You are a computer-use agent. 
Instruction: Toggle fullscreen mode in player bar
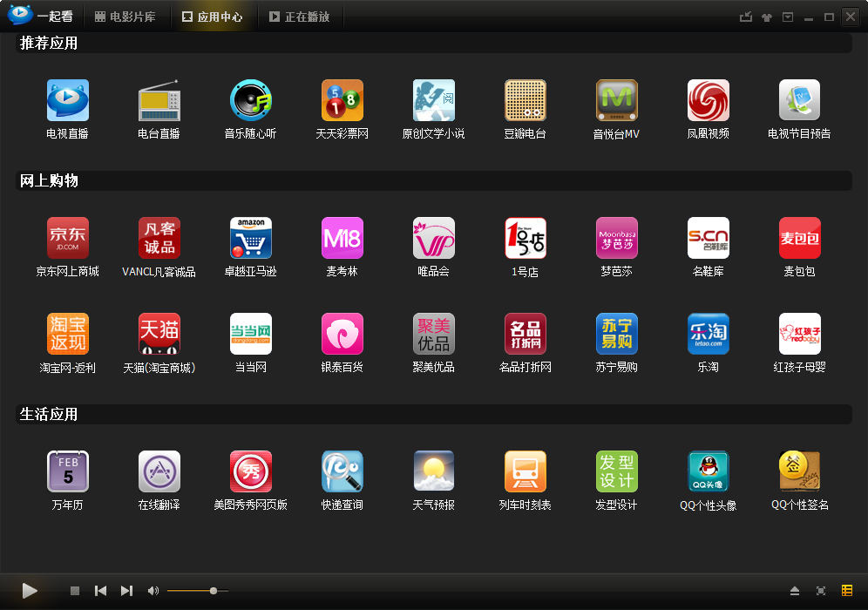(x=821, y=591)
